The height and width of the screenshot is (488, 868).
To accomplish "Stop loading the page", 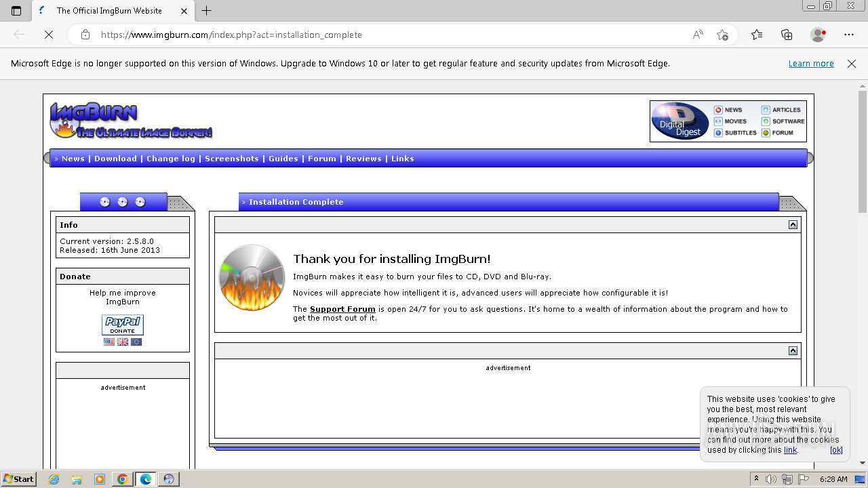I will click(49, 35).
